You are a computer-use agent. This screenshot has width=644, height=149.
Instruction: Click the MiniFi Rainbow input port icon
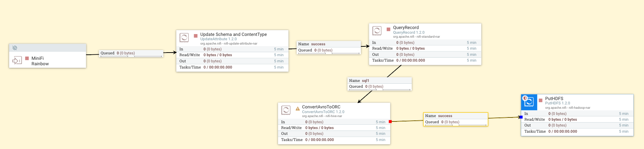click(x=17, y=61)
